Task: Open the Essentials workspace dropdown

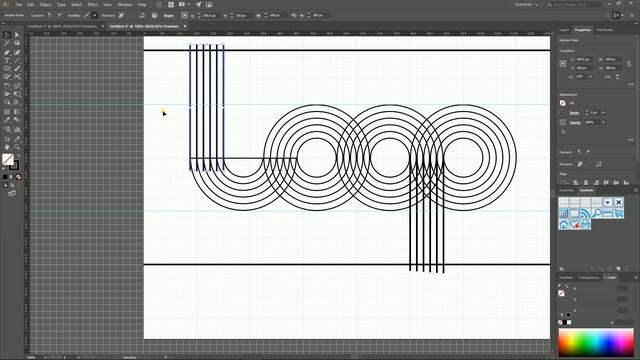Action: 526,4
